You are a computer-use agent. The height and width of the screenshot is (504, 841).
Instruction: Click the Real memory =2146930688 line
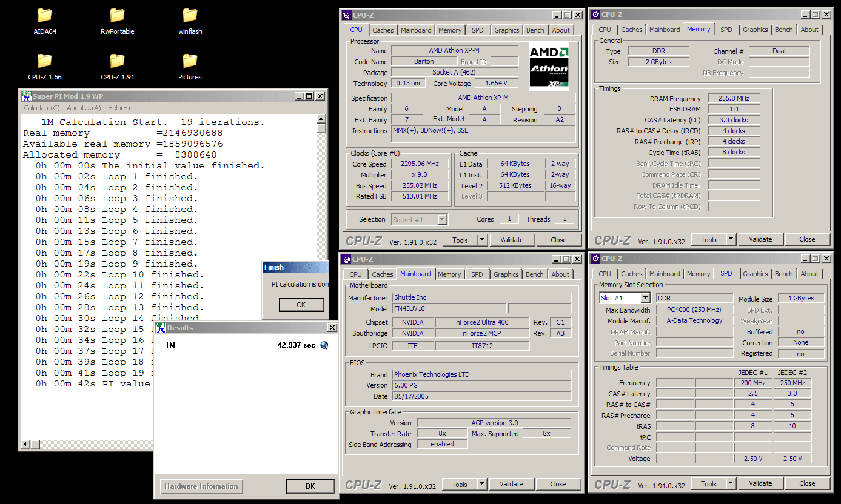[x=123, y=133]
